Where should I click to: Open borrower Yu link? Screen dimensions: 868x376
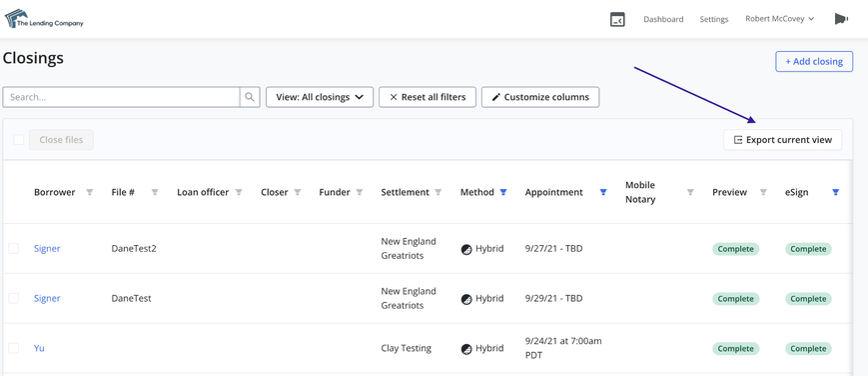pyautogui.click(x=39, y=348)
